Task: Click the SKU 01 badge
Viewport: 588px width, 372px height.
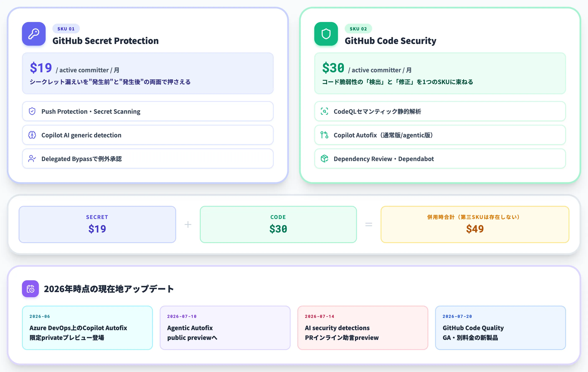Action: 66,29
